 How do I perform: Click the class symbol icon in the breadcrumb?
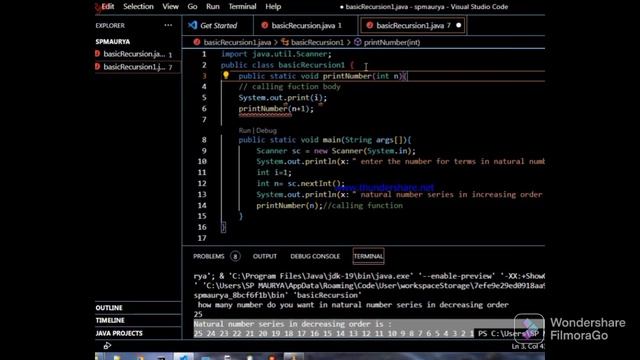coord(285,42)
